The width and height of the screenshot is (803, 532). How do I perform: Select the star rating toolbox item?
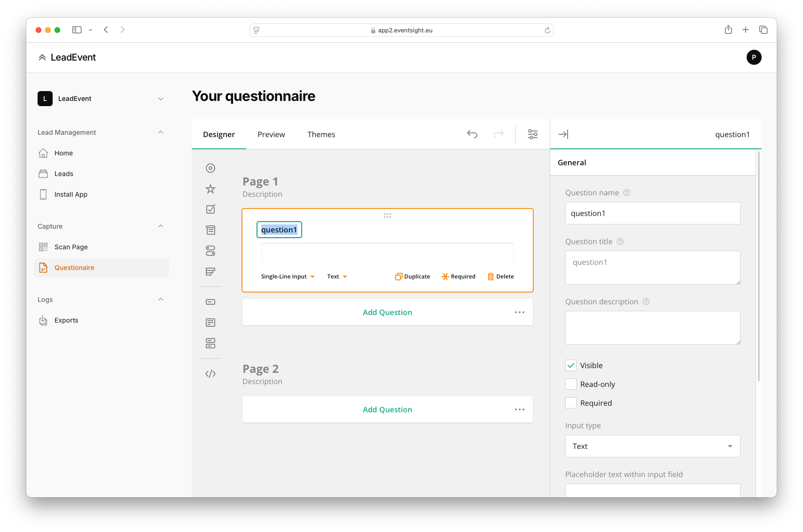[x=210, y=189]
